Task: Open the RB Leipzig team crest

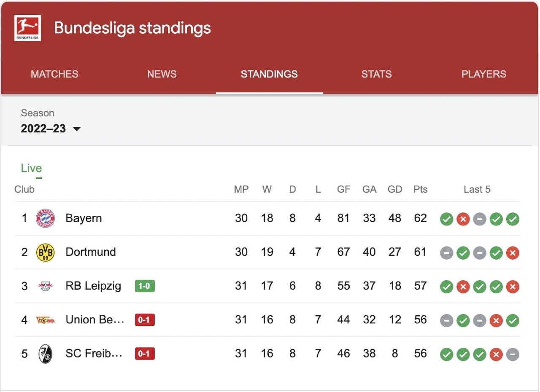Action: [x=46, y=286]
